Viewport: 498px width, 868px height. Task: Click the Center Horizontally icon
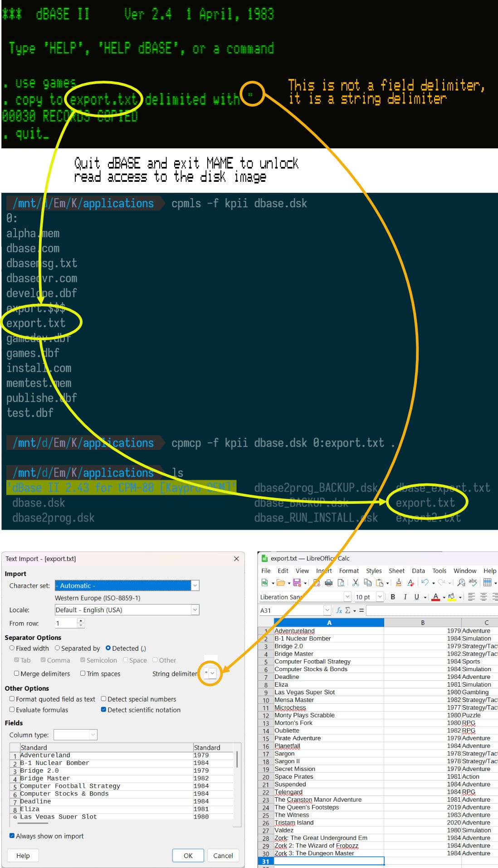pos(483,597)
